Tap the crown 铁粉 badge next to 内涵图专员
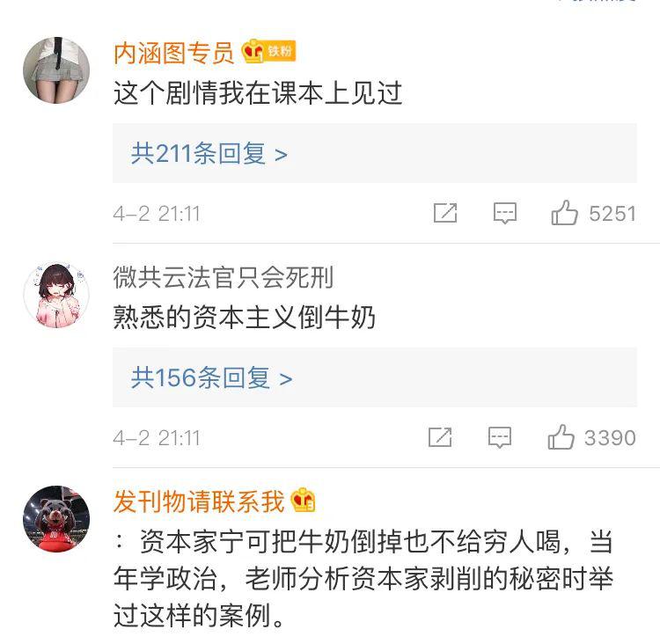 [x=268, y=51]
